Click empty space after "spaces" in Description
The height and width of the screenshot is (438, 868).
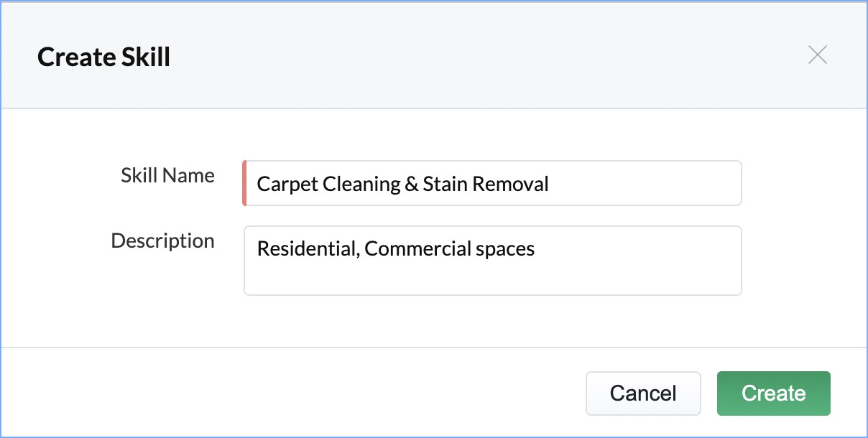pos(640,249)
